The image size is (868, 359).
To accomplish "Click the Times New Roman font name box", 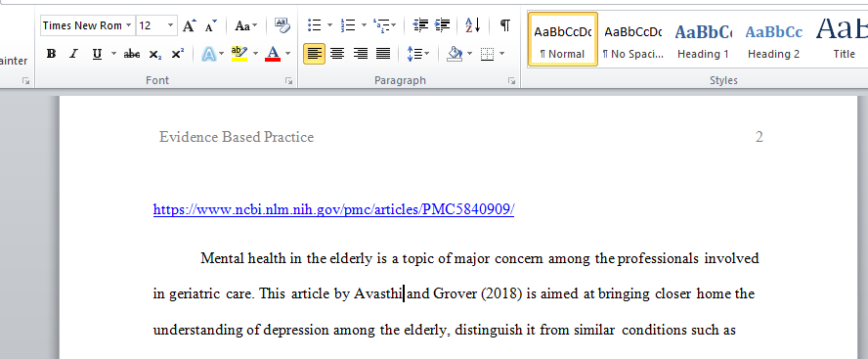I will pyautogui.click(x=82, y=25).
